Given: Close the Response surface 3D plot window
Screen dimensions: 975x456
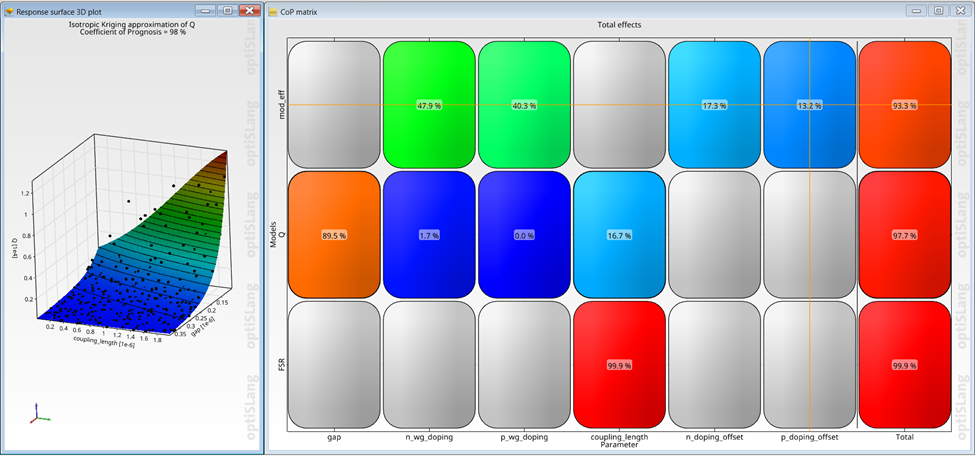Looking at the screenshot, I should [x=249, y=11].
